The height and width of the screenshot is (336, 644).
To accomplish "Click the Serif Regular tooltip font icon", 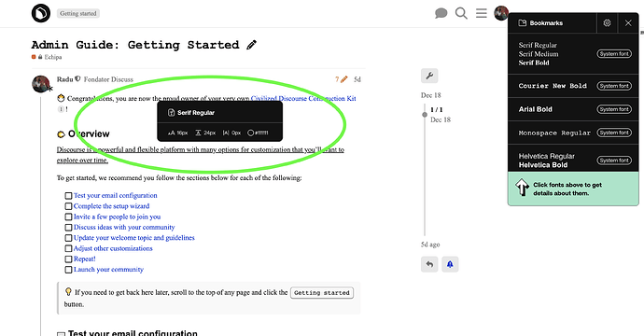I will pos(172,113).
